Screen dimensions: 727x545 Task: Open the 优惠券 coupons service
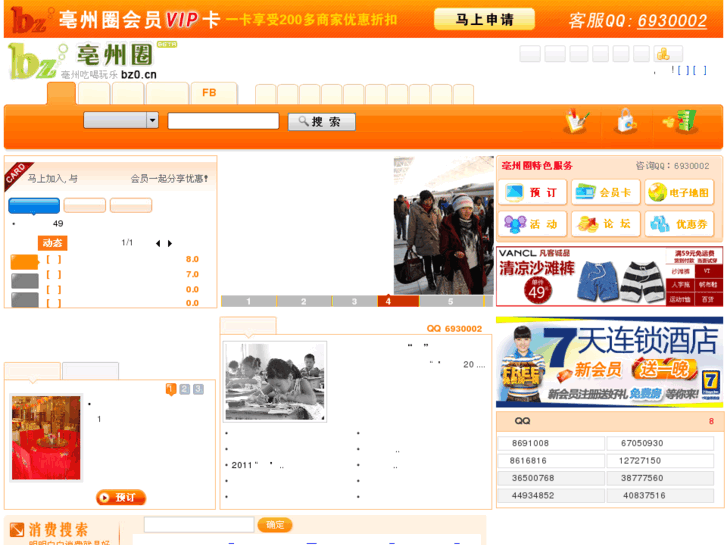click(x=679, y=224)
